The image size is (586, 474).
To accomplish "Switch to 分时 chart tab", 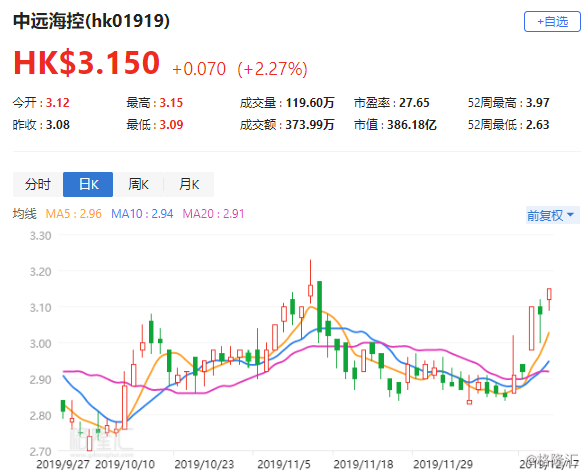I will pyautogui.click(x=38, y=184).
